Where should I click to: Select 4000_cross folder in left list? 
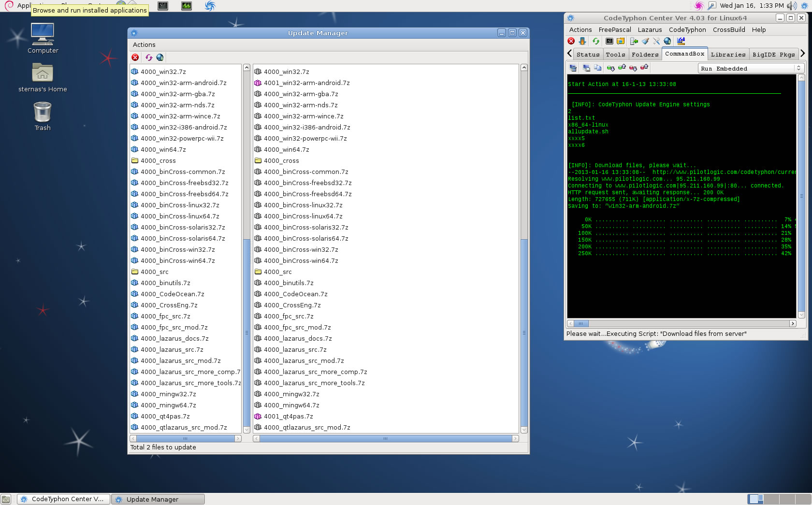[x=154, y=160]
